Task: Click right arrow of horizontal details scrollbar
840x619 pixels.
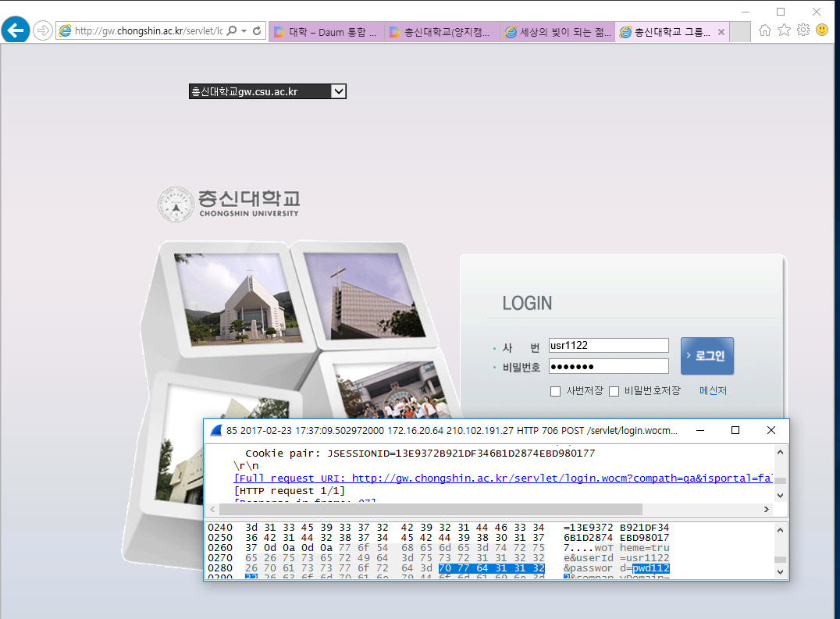Action: pyautogui.click(x=767, y=509)
